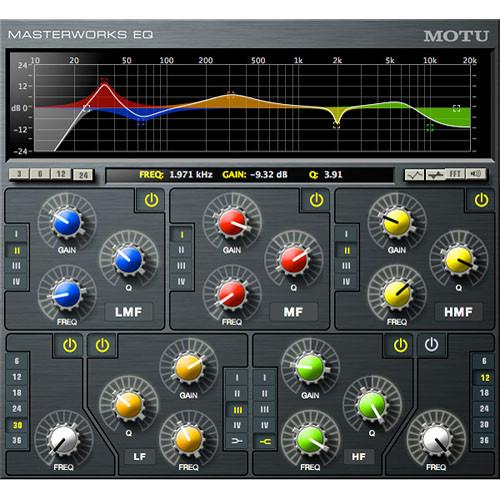Select filter type IV for MF band

181,282
